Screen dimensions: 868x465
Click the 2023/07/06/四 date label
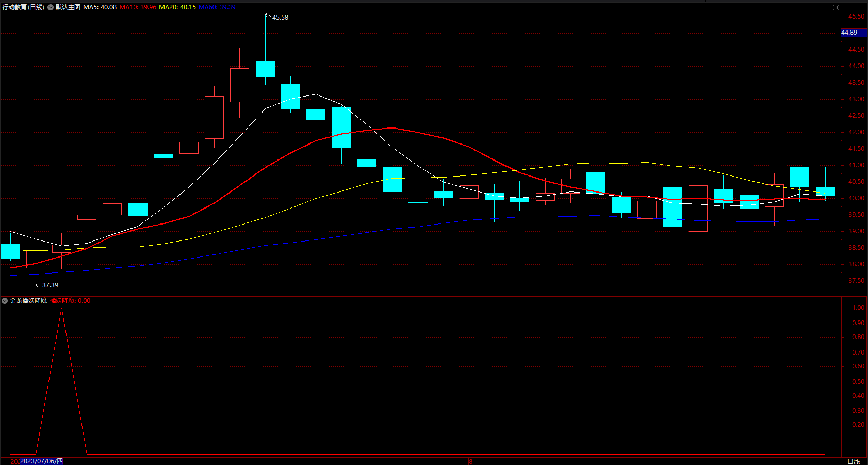[41, 461]
